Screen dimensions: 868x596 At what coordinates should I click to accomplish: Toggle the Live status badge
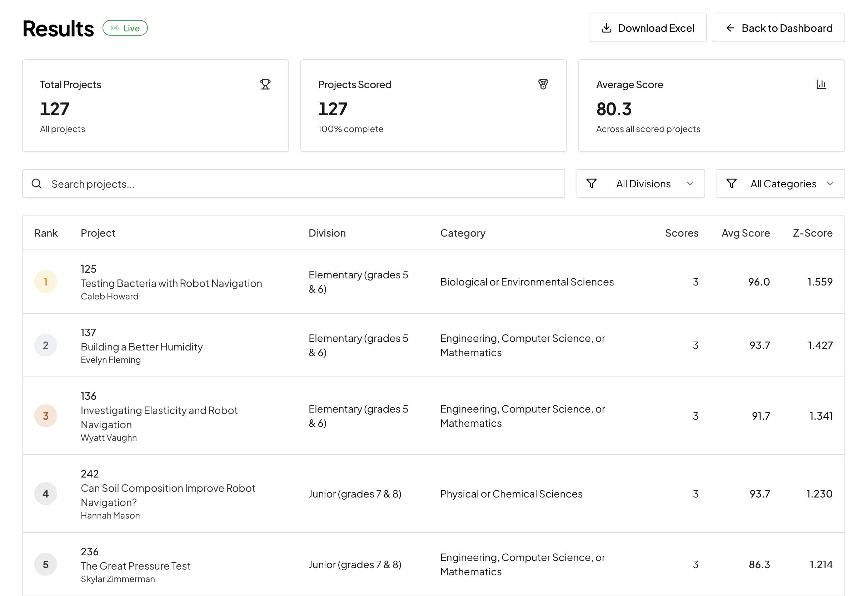[125, 27]
